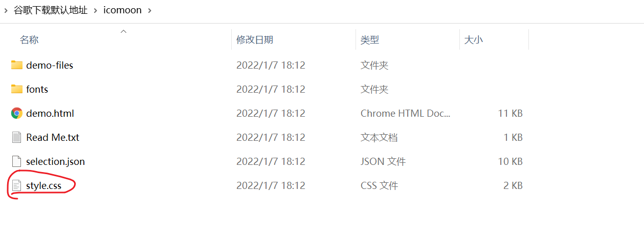Select the demo-files folder icon
This screenshot has height=233, width=644.
click(17, 65)
